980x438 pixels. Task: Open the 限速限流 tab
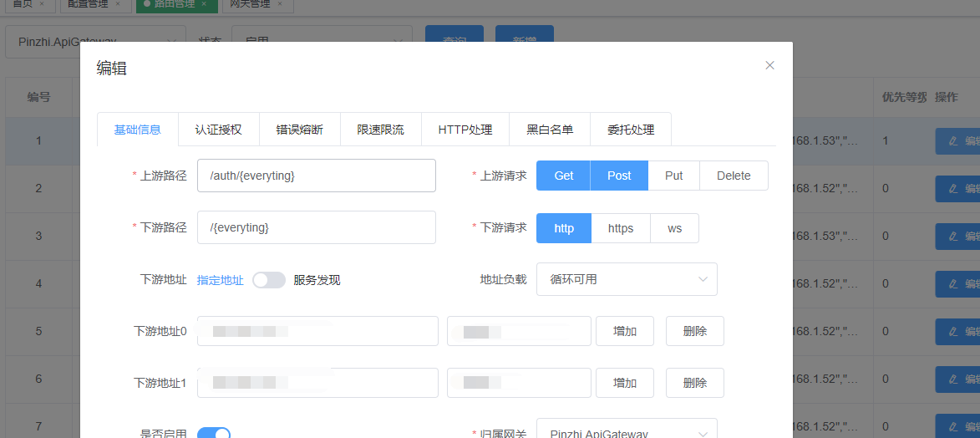381,130
